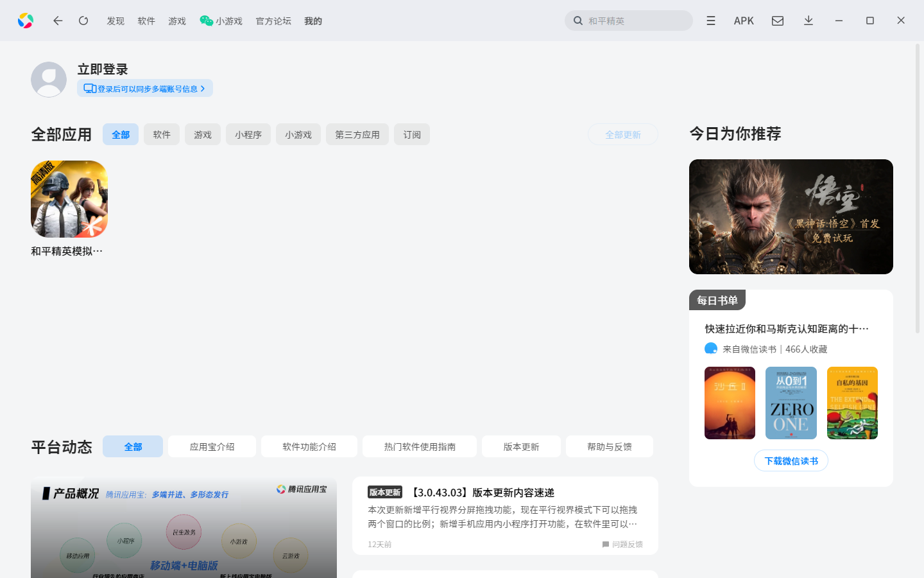Click the 版本更新 badge on the article
This screenshot has height=578, width=924.
tap(385, 493)
